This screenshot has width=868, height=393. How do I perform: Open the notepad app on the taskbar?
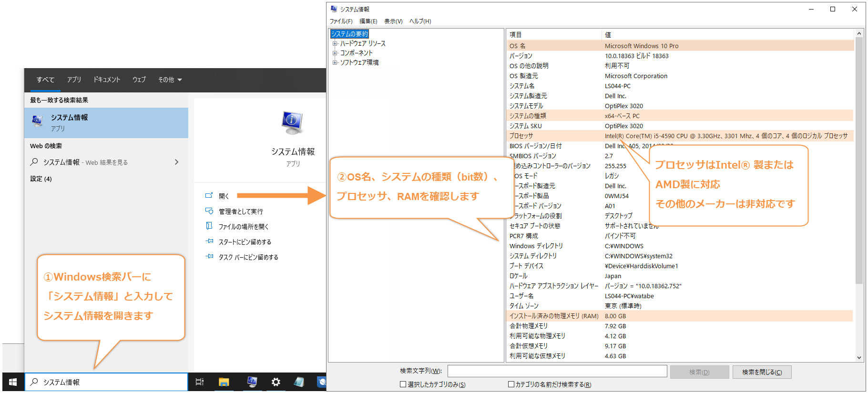point(299,382)
